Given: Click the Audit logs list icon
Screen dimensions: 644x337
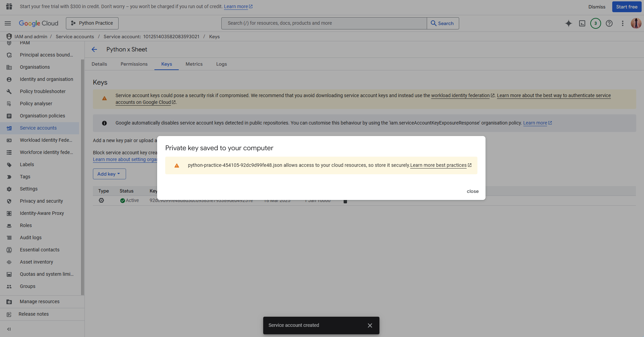Looking at the screenshot, I should [x=9, y=238].
